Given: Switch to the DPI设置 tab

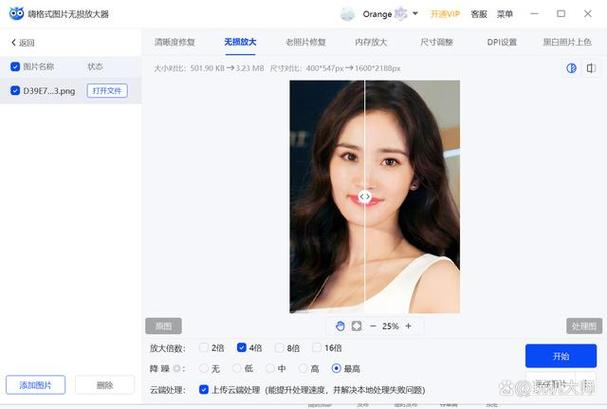Looking at the screenshot, I should 502,42.
